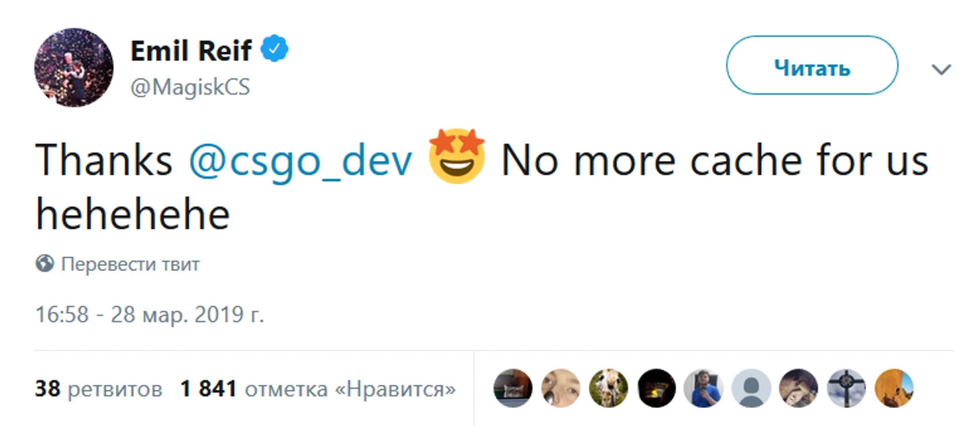Screen dimensions: 980x426
Task: Click Перевести твит to translate
Action: click(130, 264)
